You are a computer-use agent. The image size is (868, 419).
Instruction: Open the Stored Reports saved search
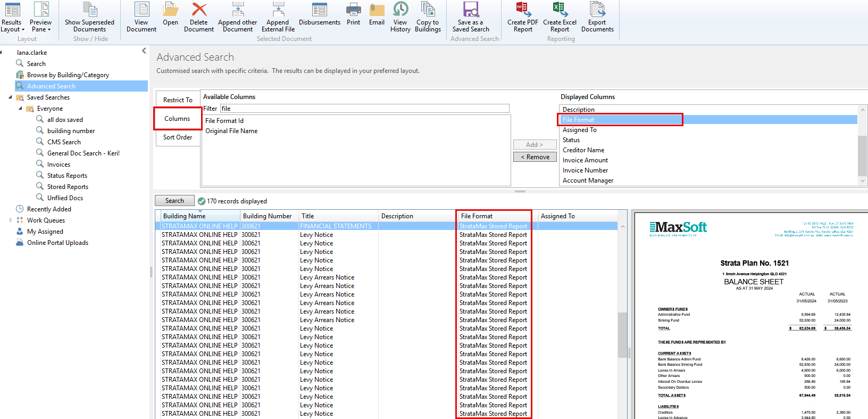point(68,187)
